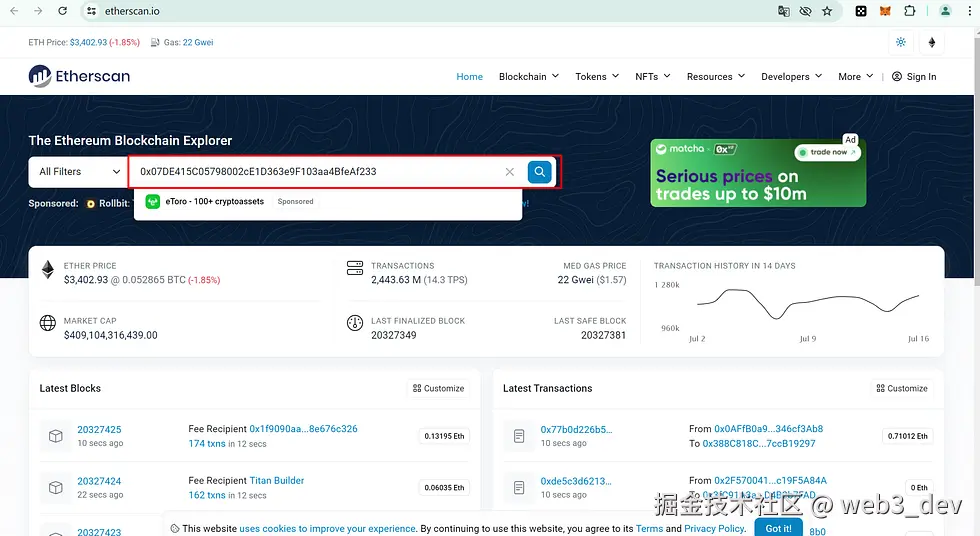Toggle the light/dark theme sun button
This screenshot has width=980, height=536.
coord(901,42)
